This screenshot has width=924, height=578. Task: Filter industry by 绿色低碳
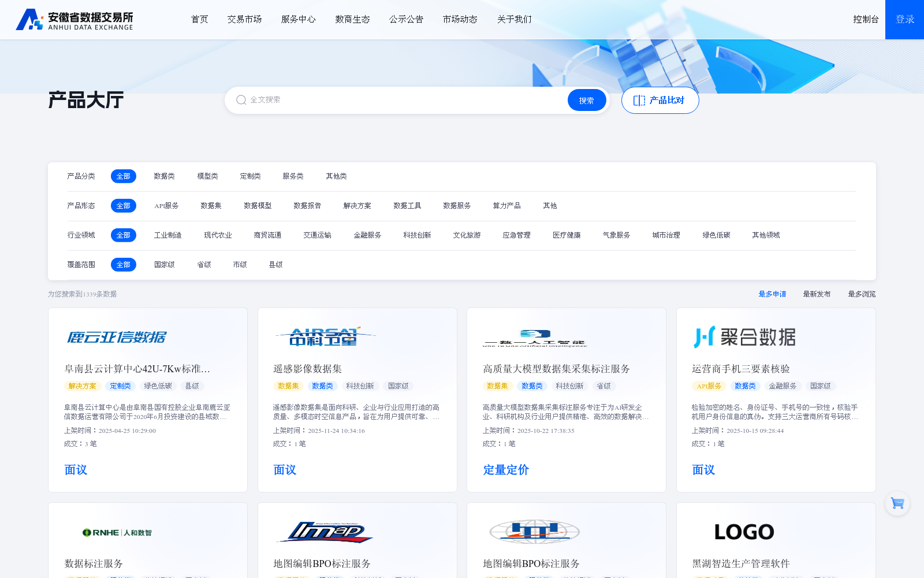[716, 235]
